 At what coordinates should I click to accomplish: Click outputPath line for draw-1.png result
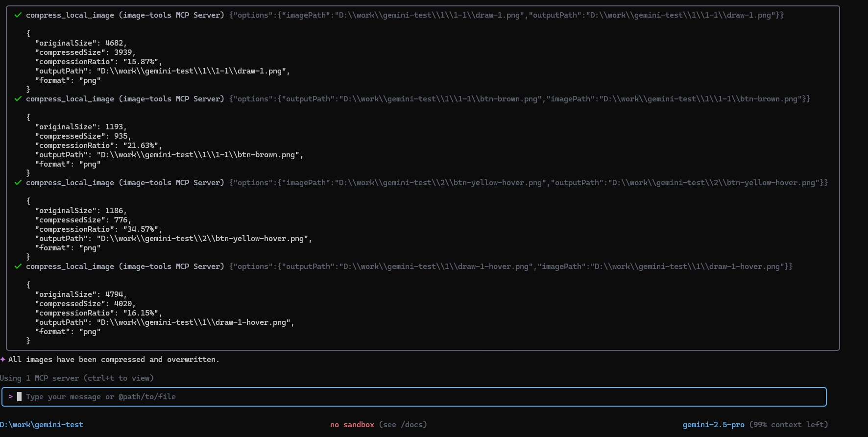(163, 71)
